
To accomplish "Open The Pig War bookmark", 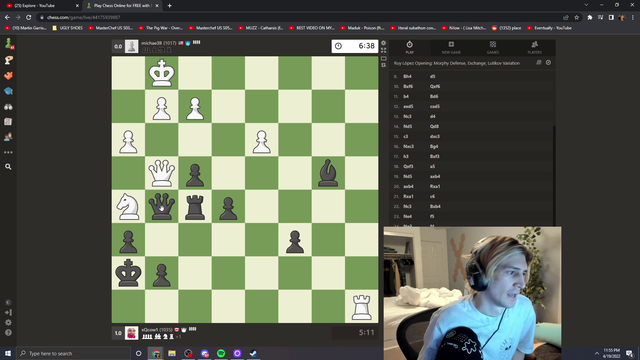I will 161,28.
